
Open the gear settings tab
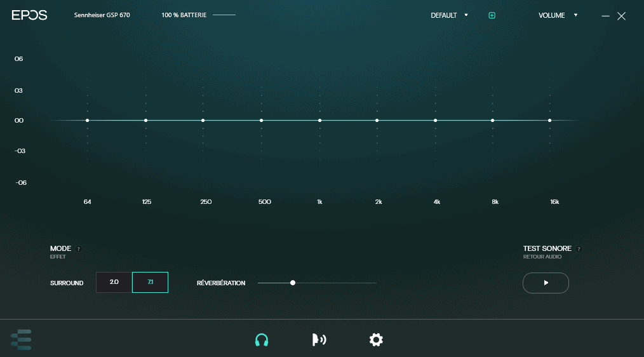[x=376, y=340]
